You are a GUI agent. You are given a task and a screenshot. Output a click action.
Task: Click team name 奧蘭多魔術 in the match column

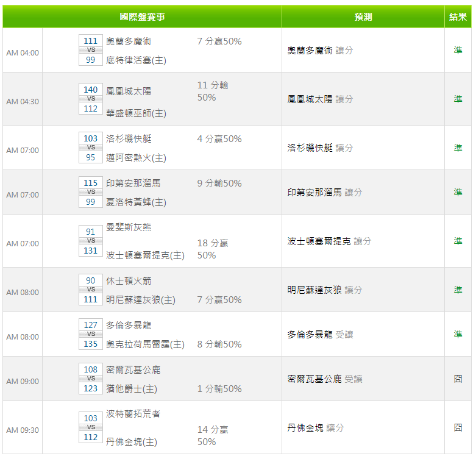pos(129,41)
